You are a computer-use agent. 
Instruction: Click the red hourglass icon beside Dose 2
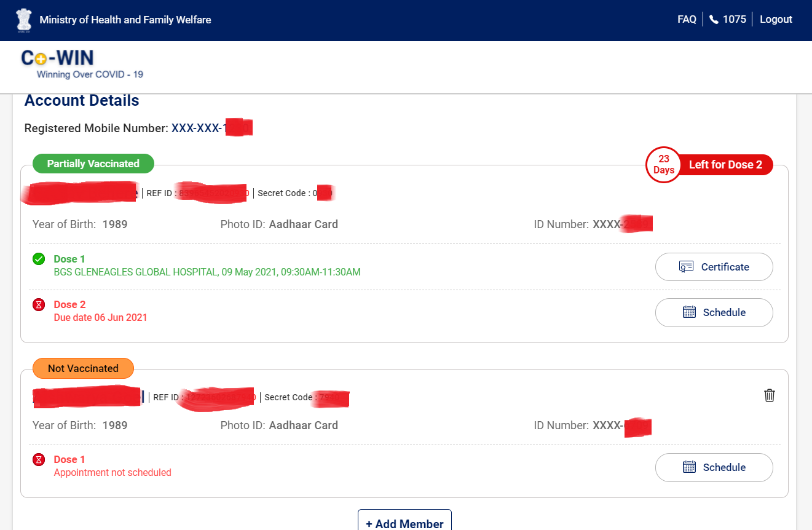[x=39, y=304]
